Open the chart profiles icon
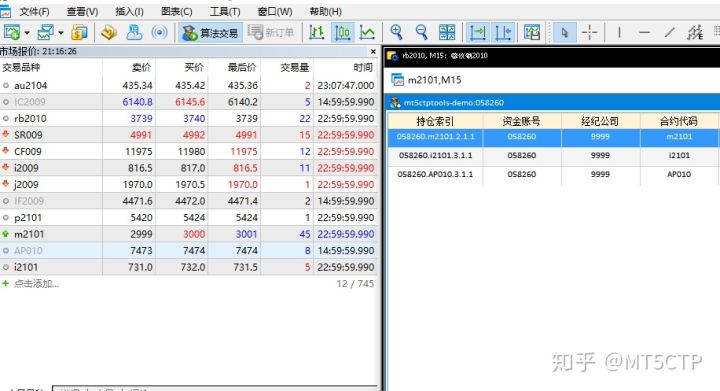Image resolution: width=720 pixels, height=391 pixels. 46,32
